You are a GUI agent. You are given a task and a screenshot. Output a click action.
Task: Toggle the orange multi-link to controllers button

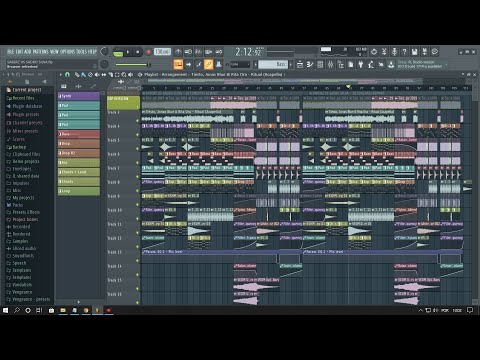point(208,64)
